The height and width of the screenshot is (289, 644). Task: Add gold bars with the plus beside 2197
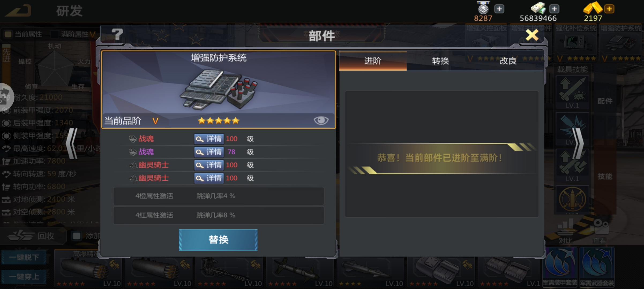(609, 9)
